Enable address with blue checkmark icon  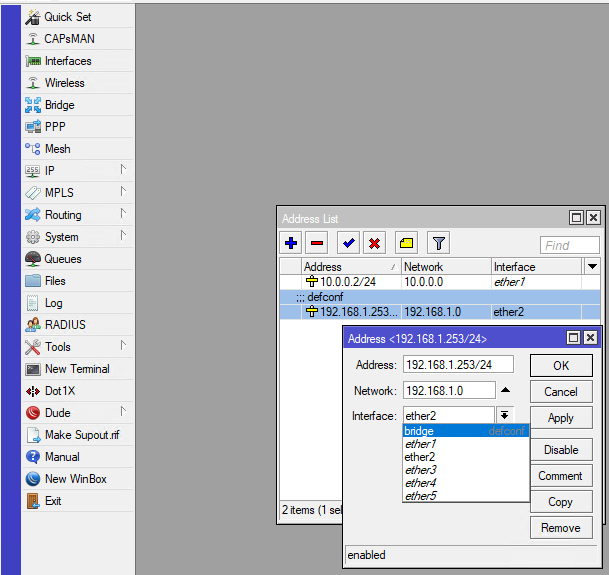(x=348, y=243)
